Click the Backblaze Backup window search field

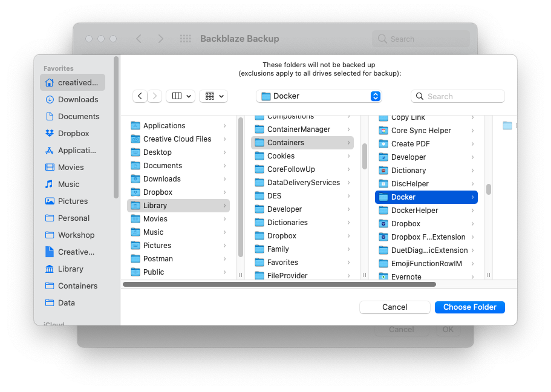tap(421, 39)
